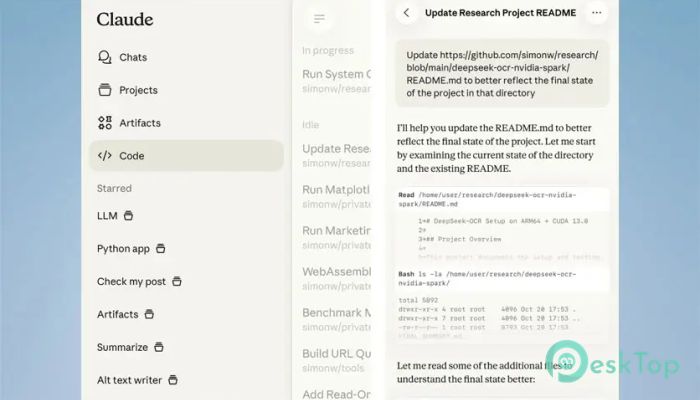Image resolution: width=700 pixels, height=400 pixels.
Task: Open starred project Check my post
Action: click(x=139, y=282)
